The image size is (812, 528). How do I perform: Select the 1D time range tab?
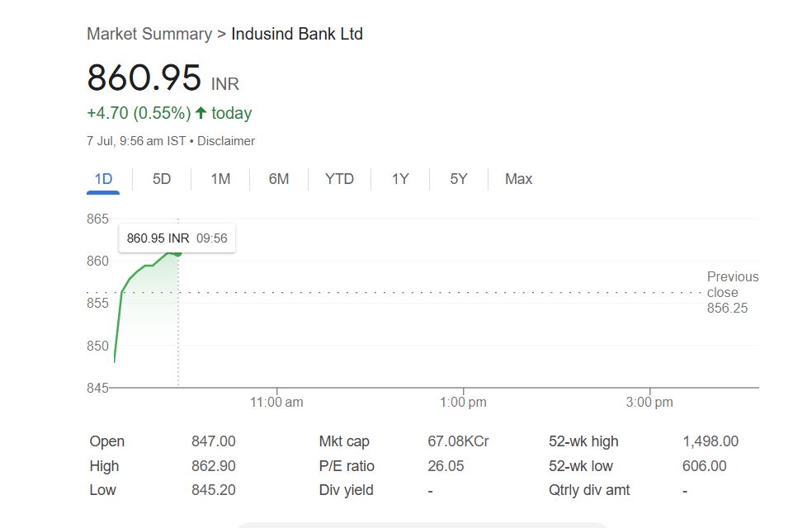tap(103, 179)
